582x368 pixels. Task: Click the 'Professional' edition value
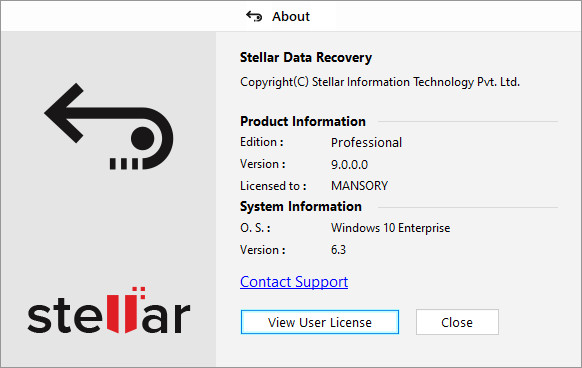(x=366, y=143)
